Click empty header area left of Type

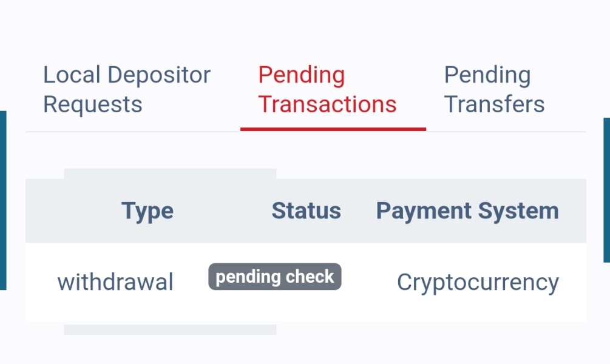tap(67, 211)
